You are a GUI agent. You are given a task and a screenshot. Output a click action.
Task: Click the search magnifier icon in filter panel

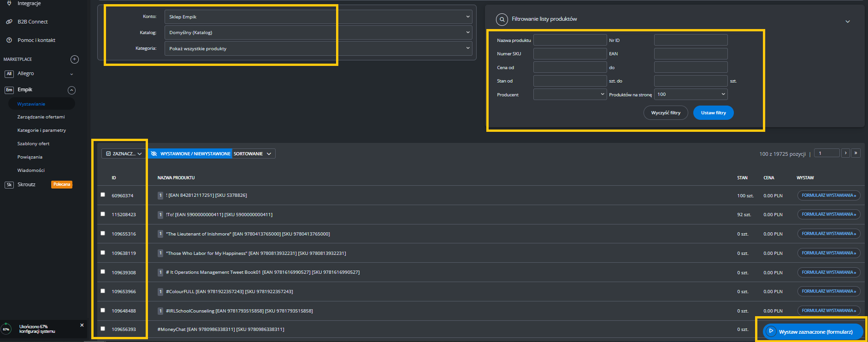[502, 19]
